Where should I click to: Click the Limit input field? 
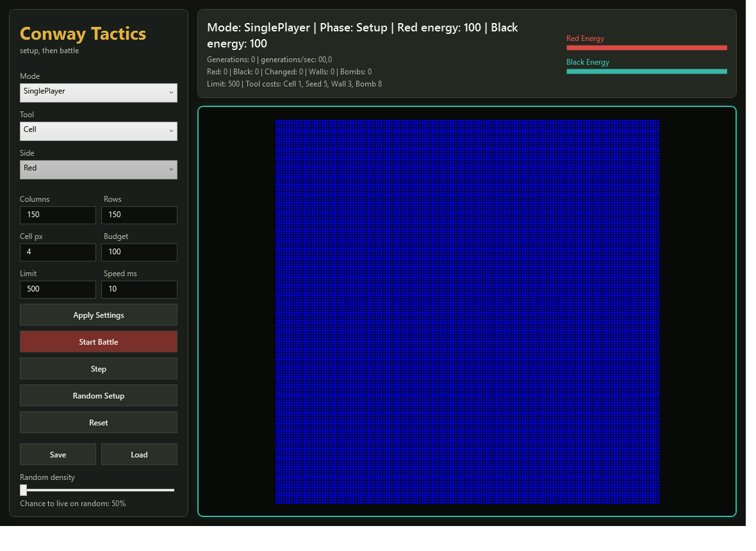pyautogui.click(x=58, y=289)
